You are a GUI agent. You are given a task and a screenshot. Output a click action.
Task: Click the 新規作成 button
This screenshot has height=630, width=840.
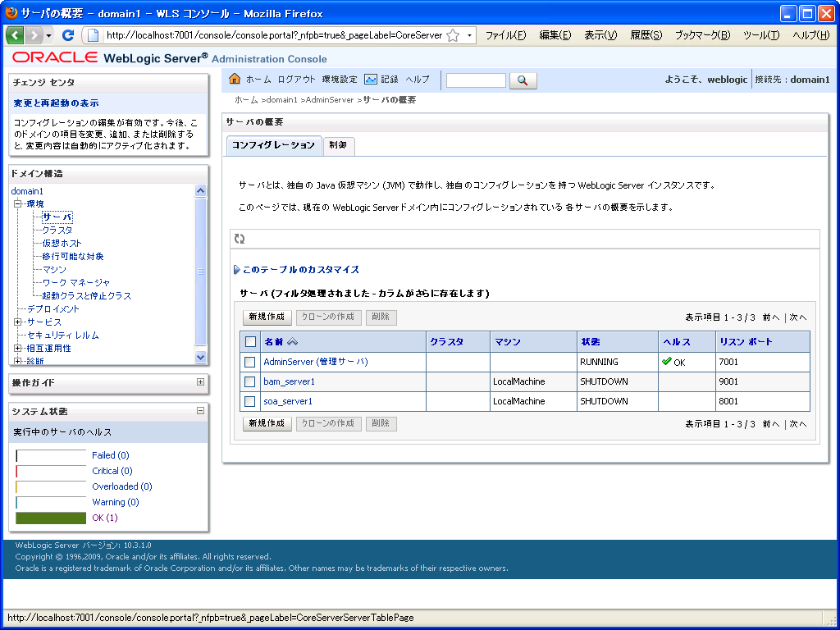coord(266,317)
